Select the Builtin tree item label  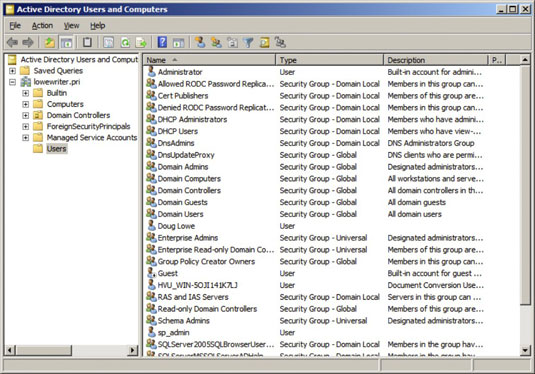pyautogui.click(x=57, y=93)
